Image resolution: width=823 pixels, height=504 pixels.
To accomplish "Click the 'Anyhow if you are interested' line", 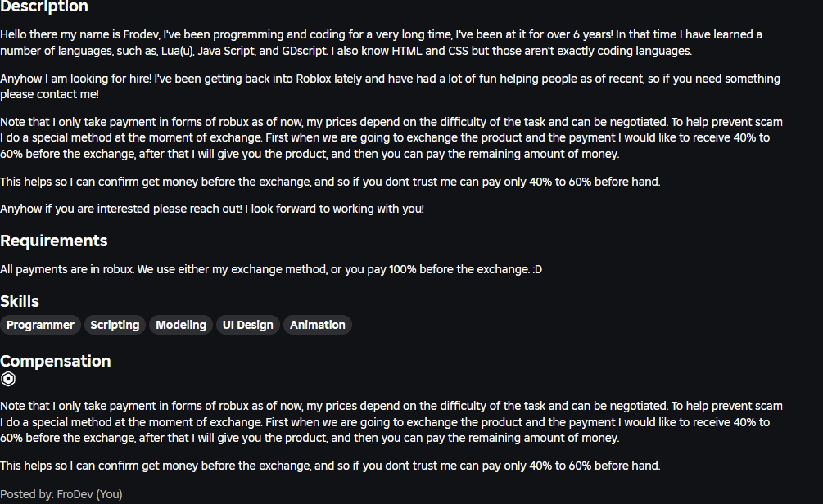I will 212,209.
